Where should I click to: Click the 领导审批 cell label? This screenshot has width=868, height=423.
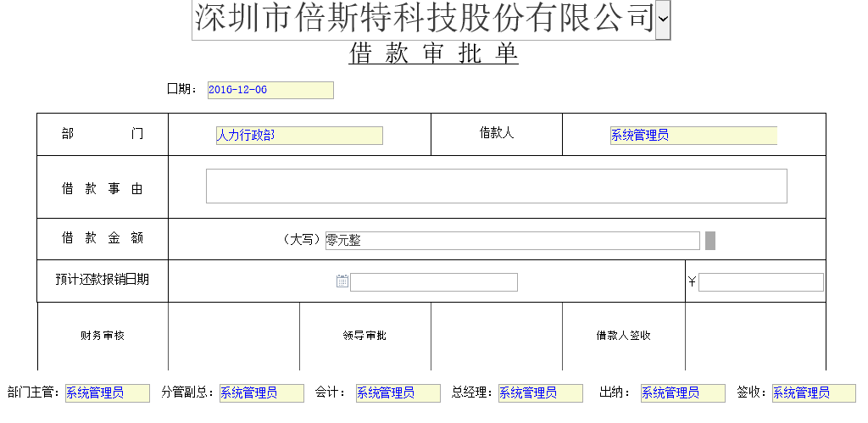[x=364, y=336]
